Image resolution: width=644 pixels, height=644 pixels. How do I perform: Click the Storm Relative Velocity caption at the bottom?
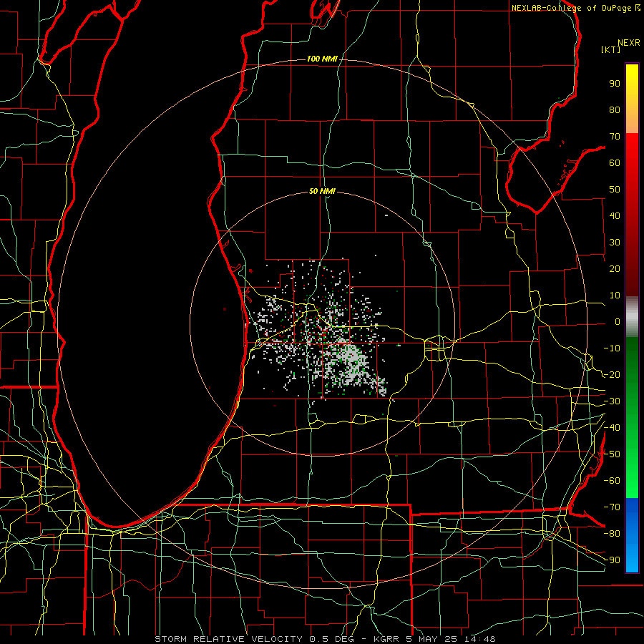tap(325, 639)
